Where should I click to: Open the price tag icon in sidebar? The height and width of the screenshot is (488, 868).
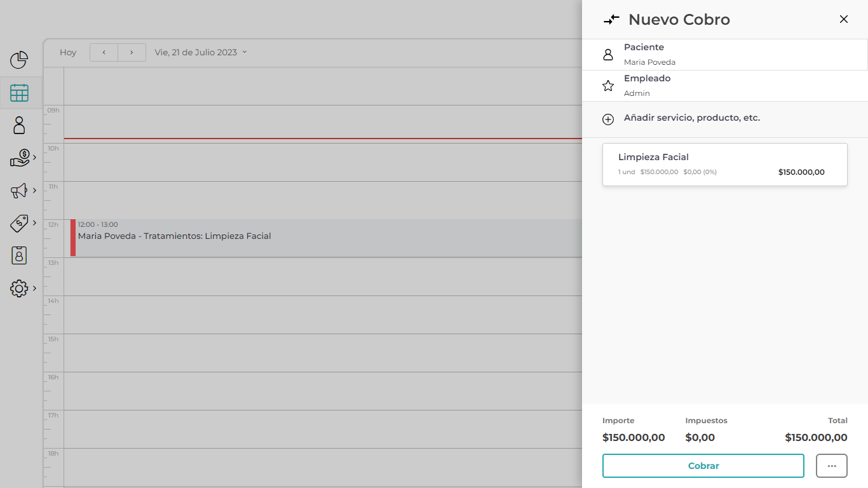19,223
